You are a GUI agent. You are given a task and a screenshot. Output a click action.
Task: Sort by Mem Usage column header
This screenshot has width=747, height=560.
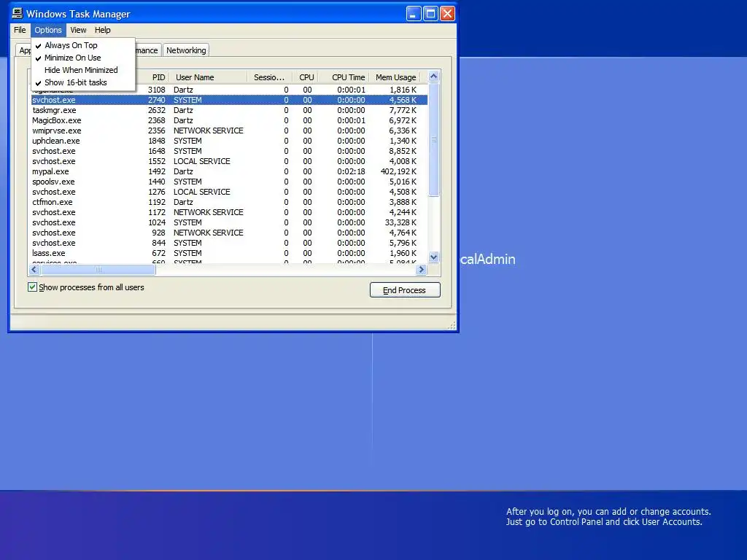pos(395,77)
